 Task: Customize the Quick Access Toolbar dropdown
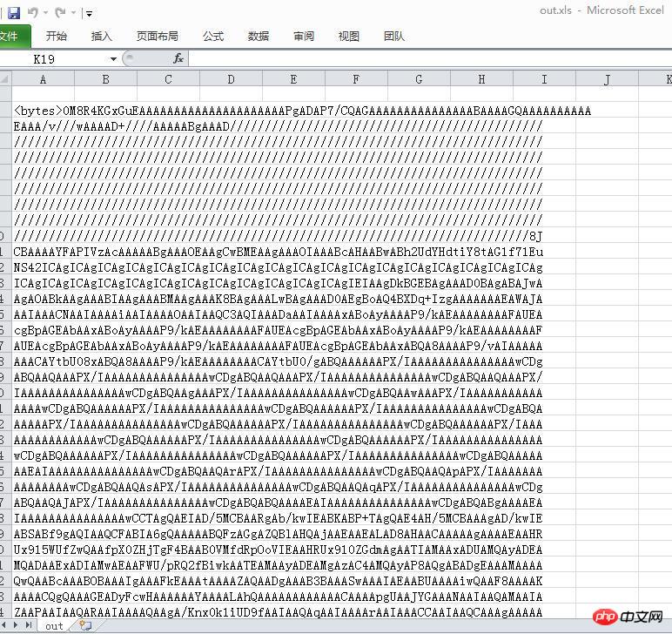[x=89, y=14]
